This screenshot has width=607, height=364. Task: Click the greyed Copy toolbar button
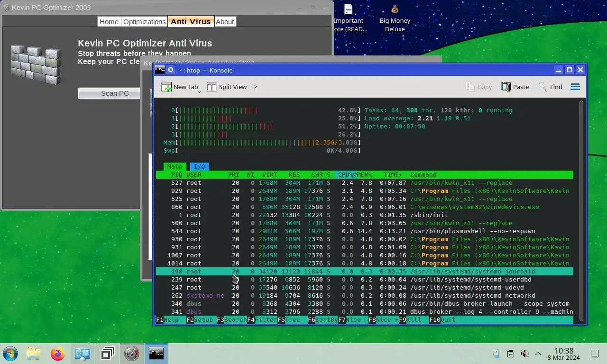point(479,87)
